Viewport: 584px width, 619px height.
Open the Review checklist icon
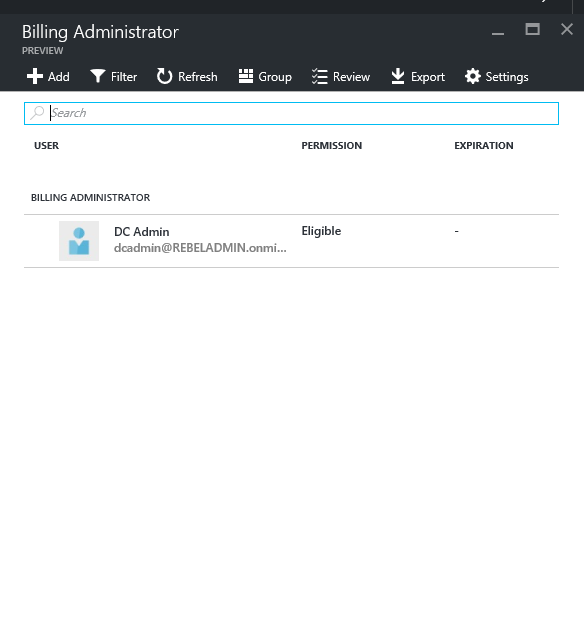pyautogui.click(x=319, y=76)
